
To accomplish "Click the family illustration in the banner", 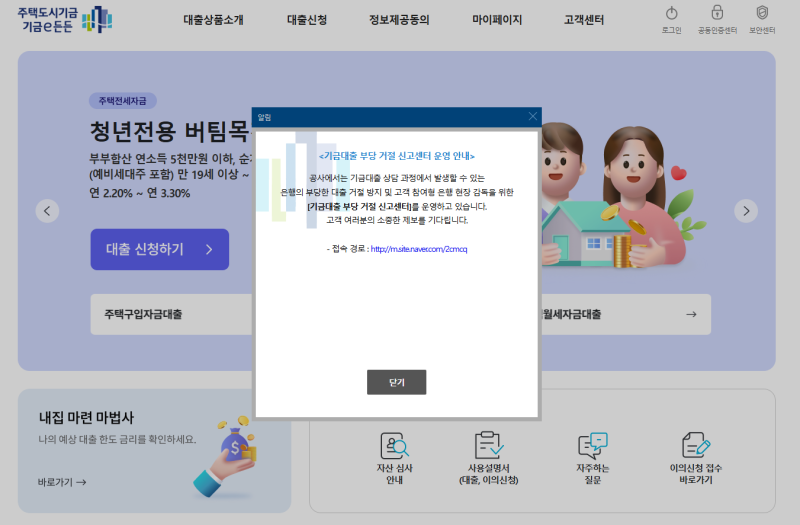I will 623,196.
